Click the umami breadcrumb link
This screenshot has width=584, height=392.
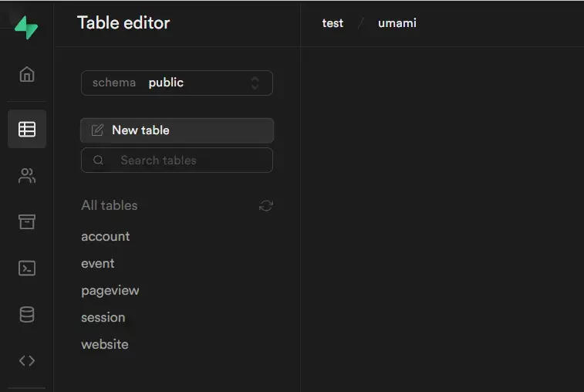click(x=397, y=23)
